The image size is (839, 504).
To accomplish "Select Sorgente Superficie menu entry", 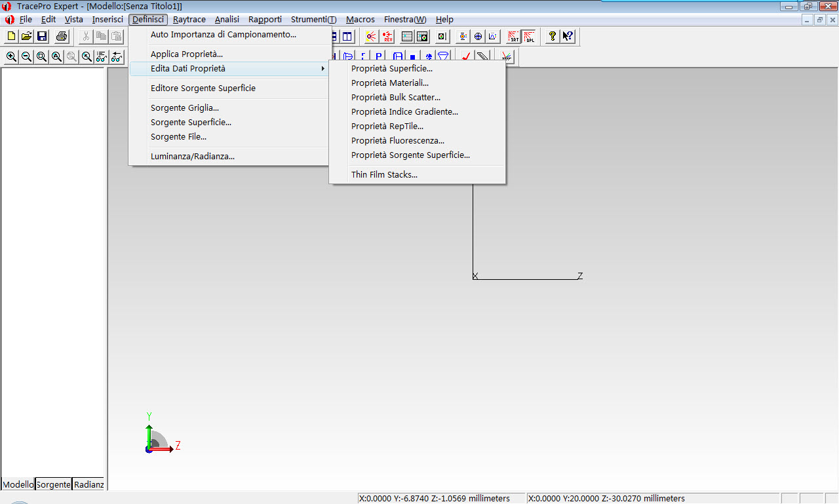I will (229, 122).
